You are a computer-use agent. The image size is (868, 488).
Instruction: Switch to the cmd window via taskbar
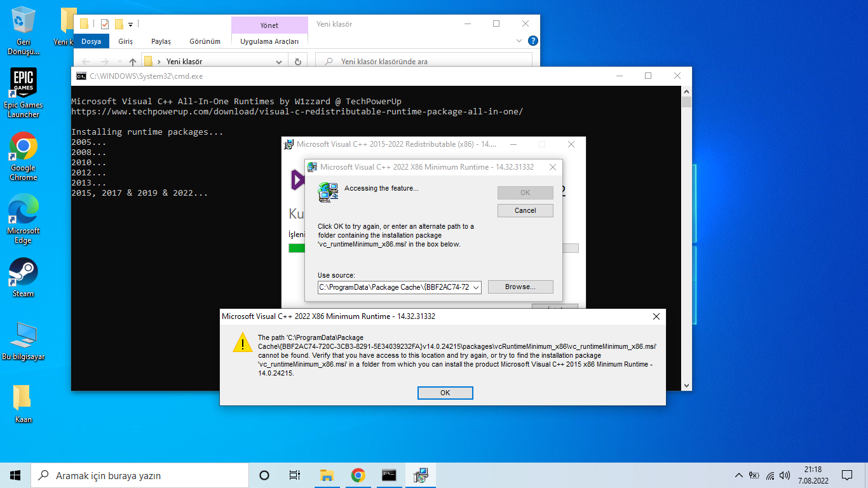(x=390, y=475)
